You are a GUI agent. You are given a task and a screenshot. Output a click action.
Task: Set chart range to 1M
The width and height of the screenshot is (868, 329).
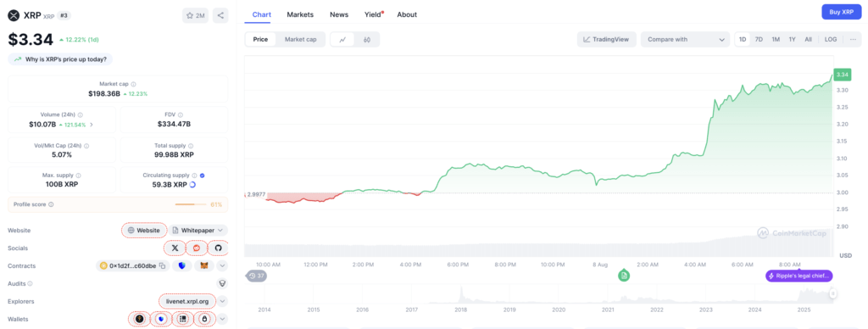pos(776,39)
